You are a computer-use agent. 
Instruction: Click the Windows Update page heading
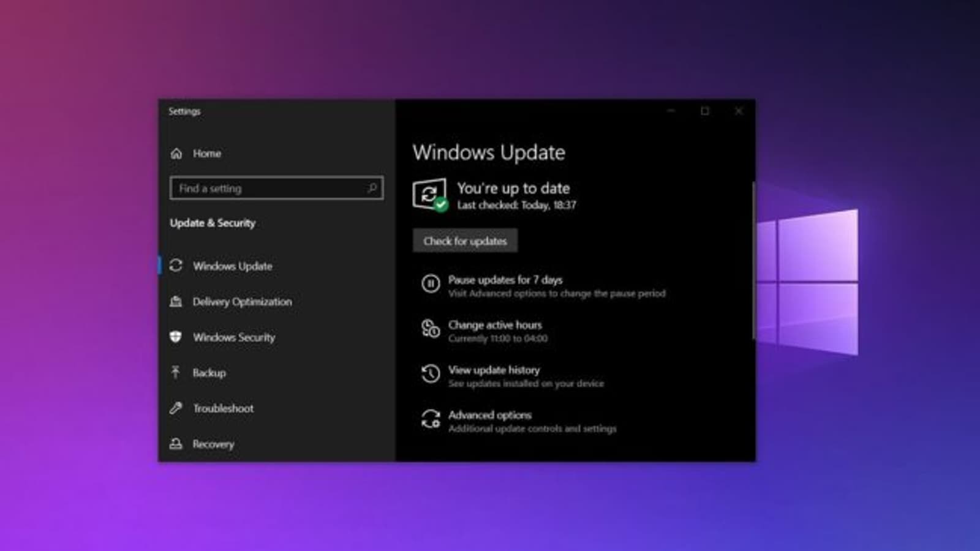(489, 152)
